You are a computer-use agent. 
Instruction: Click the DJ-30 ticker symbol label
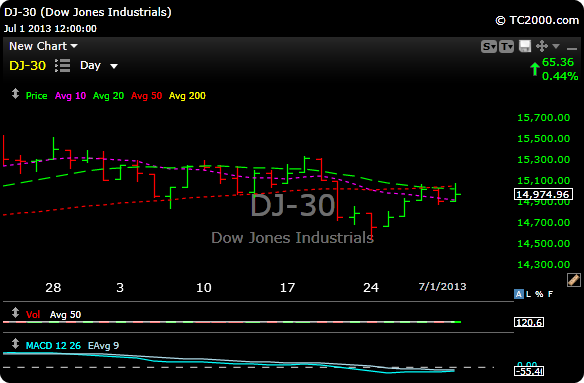point(28,66)
